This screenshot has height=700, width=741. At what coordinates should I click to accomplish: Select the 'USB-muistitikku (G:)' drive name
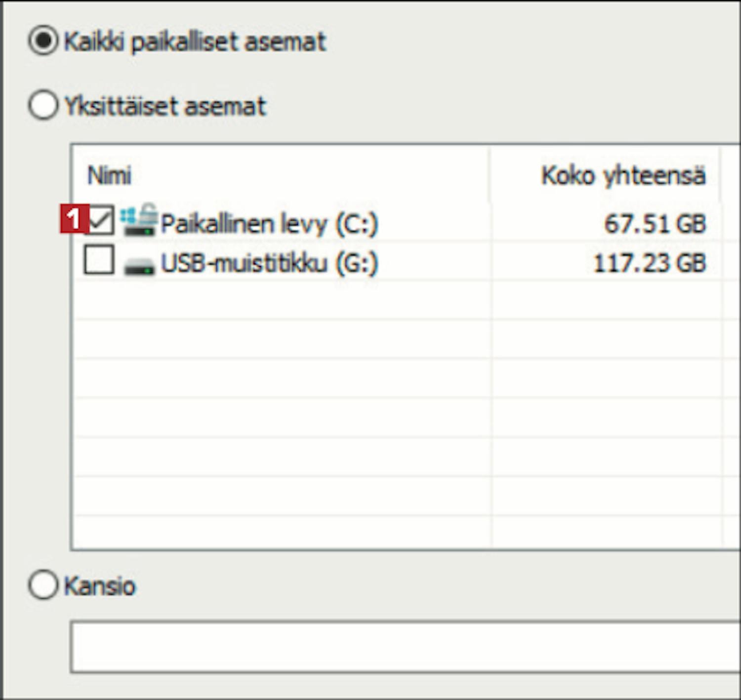269,263
